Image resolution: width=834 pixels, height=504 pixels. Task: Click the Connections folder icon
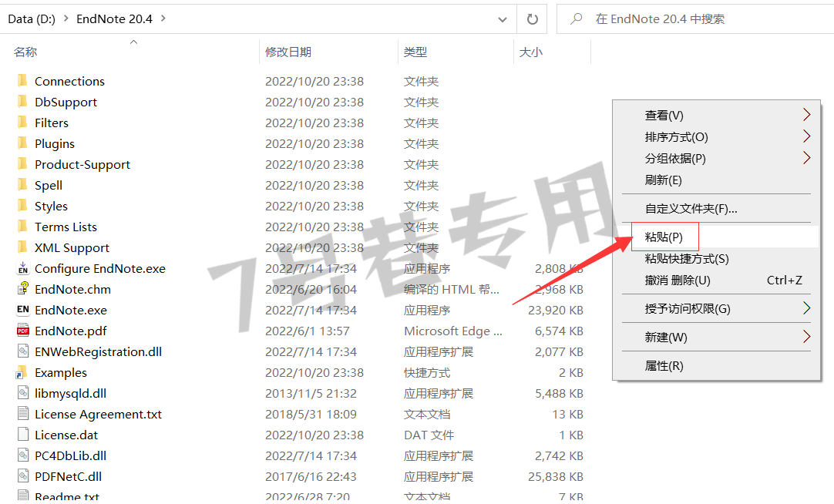22,81
